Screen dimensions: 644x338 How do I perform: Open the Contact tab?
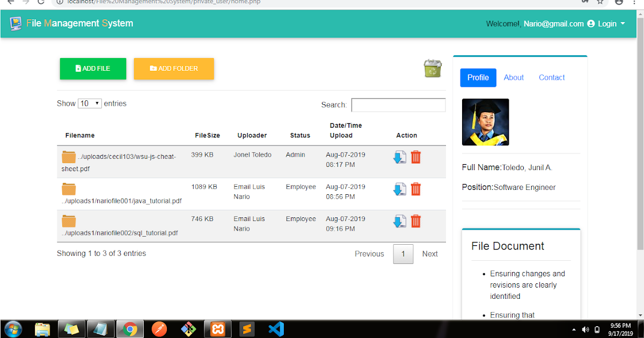tap(551, 77)
